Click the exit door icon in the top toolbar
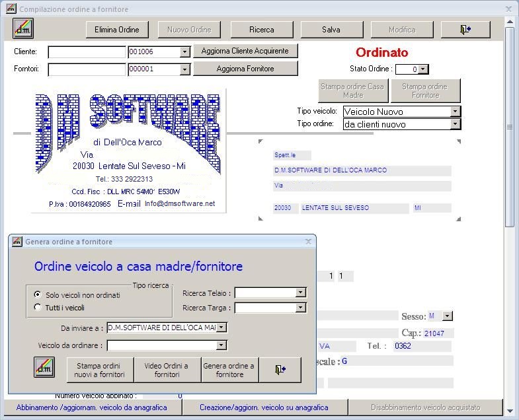Image resolution: width=519 pixels, height=420 pixels. coord(465,30)
